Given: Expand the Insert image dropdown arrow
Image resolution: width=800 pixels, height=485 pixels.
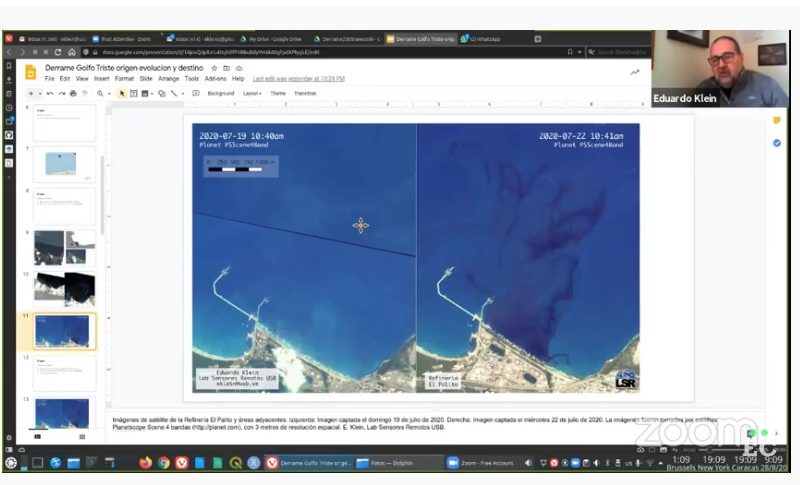Looking at the screenshot, I should tap(152, 94).
